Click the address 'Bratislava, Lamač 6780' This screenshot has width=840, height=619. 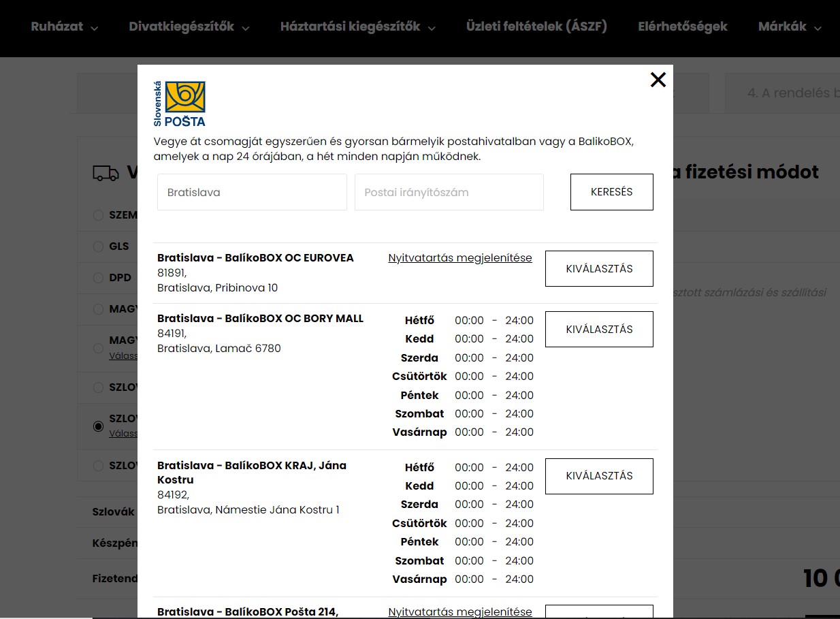coord(219,348)
